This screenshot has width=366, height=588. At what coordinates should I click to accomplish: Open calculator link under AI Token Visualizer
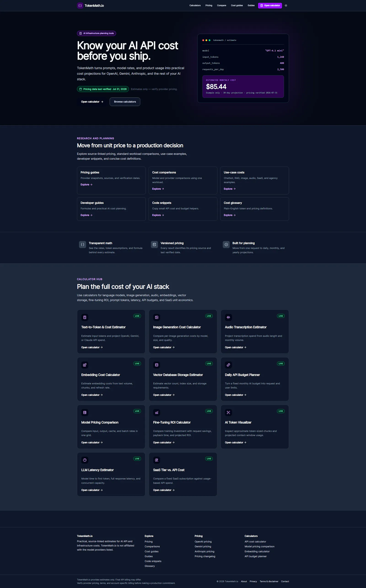pyautogui.click(x=236, y=443)
